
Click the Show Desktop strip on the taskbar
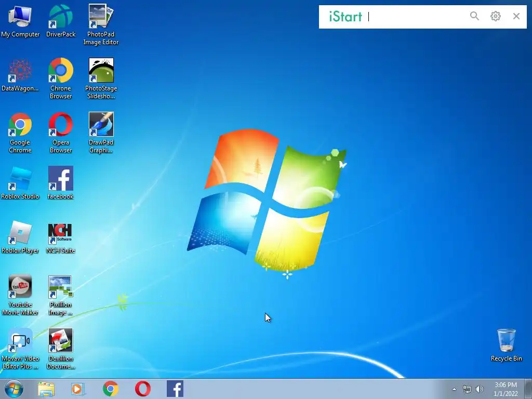[528, 389]
